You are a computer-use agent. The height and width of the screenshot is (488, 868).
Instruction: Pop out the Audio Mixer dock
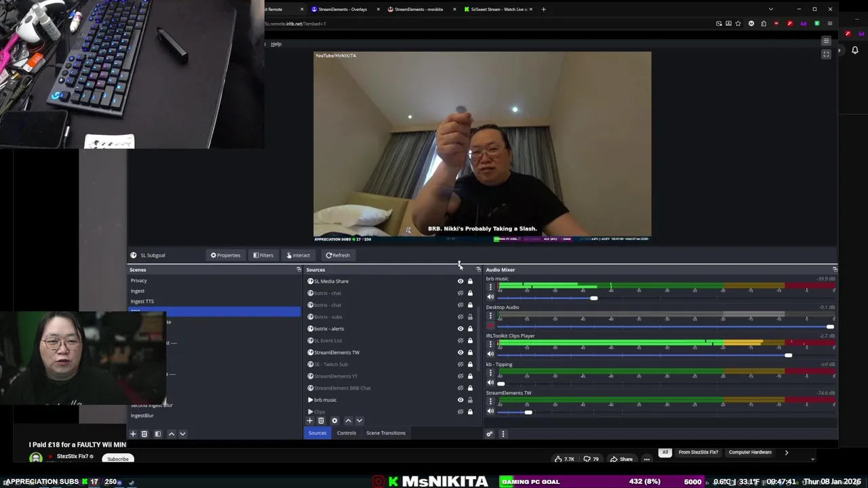coord(835,270)
